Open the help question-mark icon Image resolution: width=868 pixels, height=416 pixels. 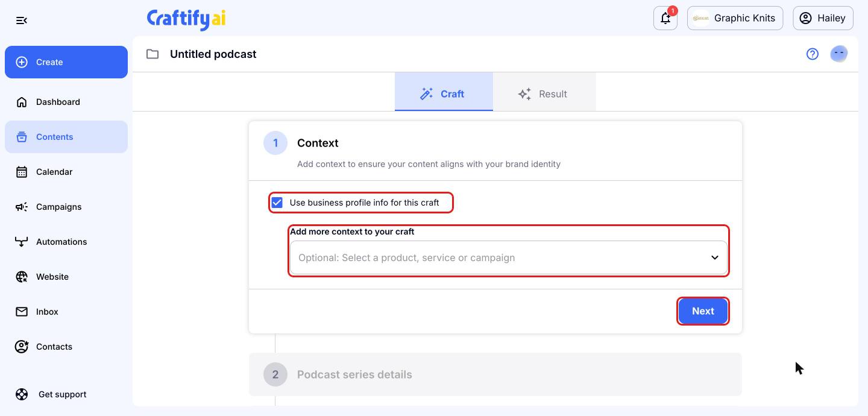click(x=813, y=54)
